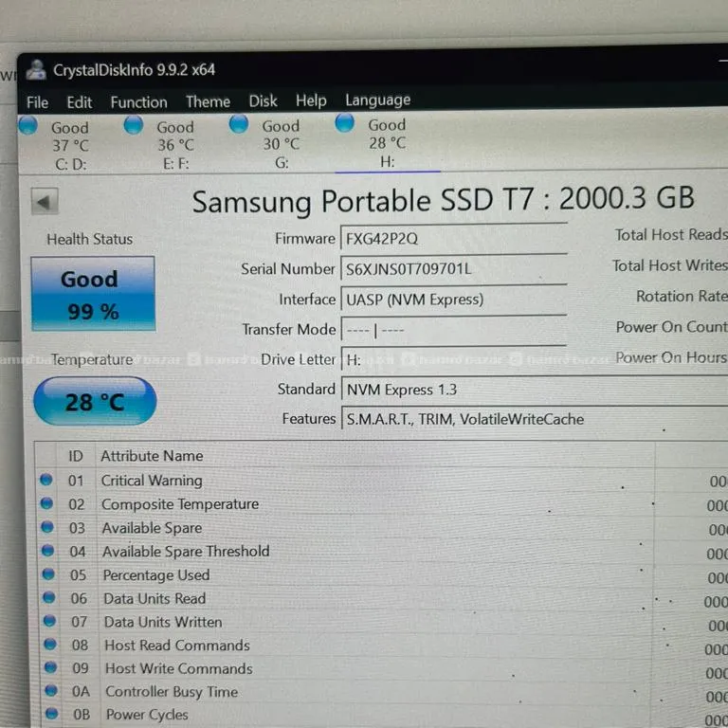Select the Percentage Used attribute row

pos(382,575)
